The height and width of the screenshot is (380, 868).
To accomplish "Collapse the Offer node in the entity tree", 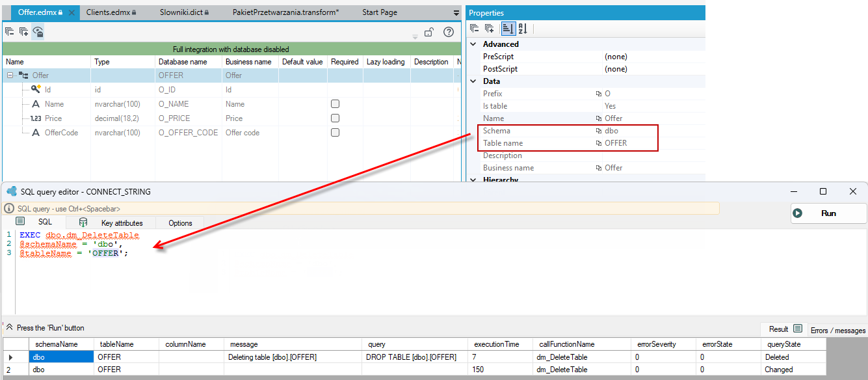I will click(10, 75).
